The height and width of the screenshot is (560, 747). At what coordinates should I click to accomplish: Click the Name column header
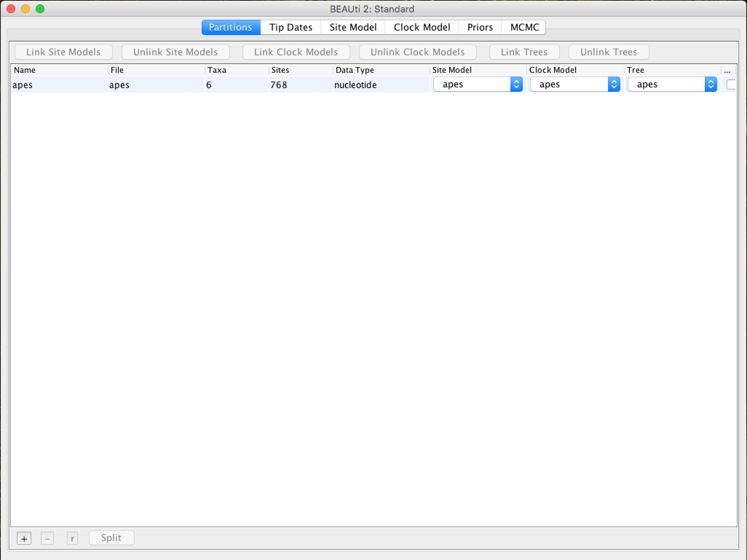[x=60, y=70]
